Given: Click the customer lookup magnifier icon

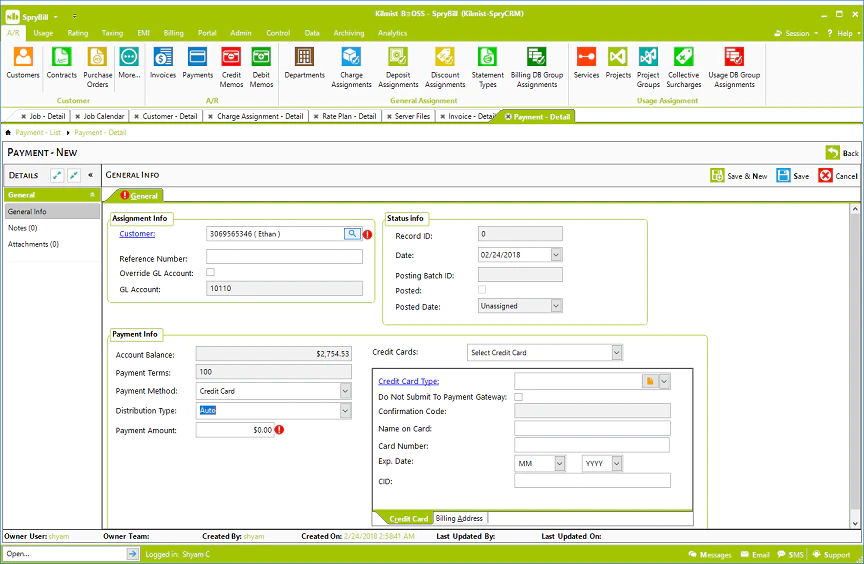Looking at the screenshot, I should click(x=352, y=234).
